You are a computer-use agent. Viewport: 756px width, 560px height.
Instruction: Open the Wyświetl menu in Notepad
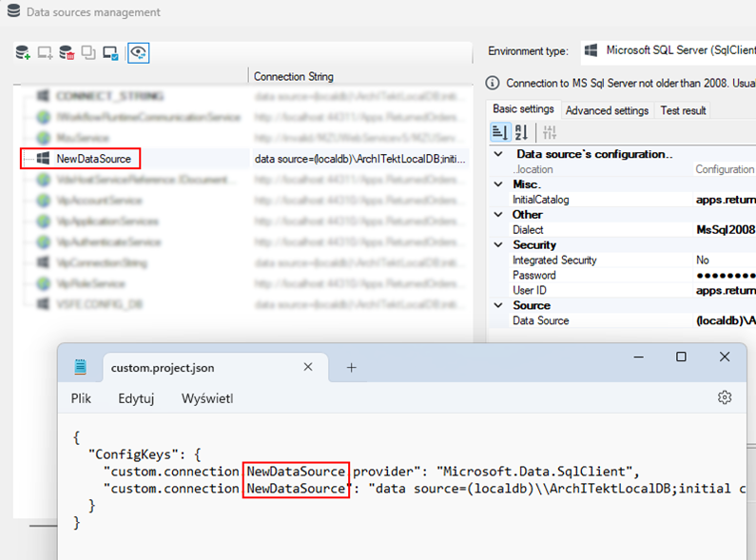point(207,398)
